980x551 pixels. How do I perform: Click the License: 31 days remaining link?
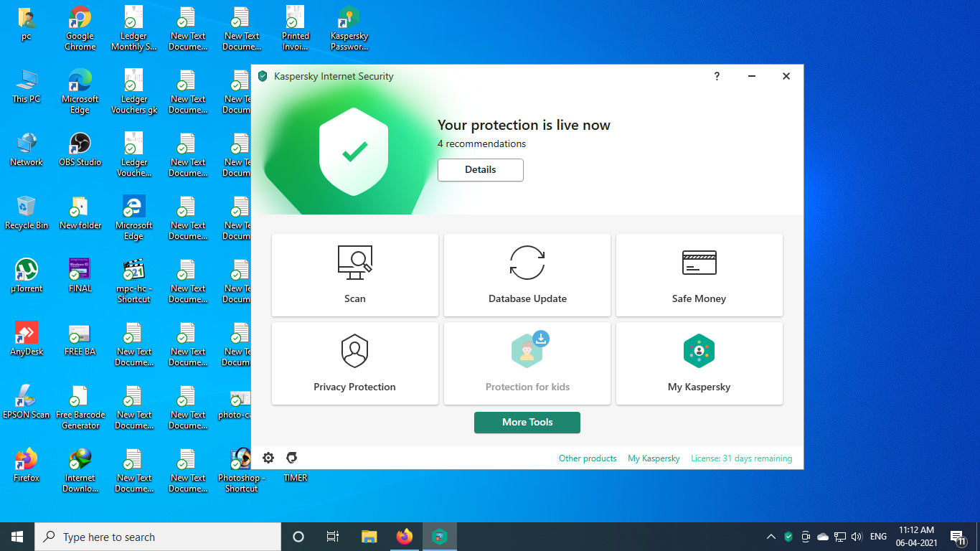742,458
